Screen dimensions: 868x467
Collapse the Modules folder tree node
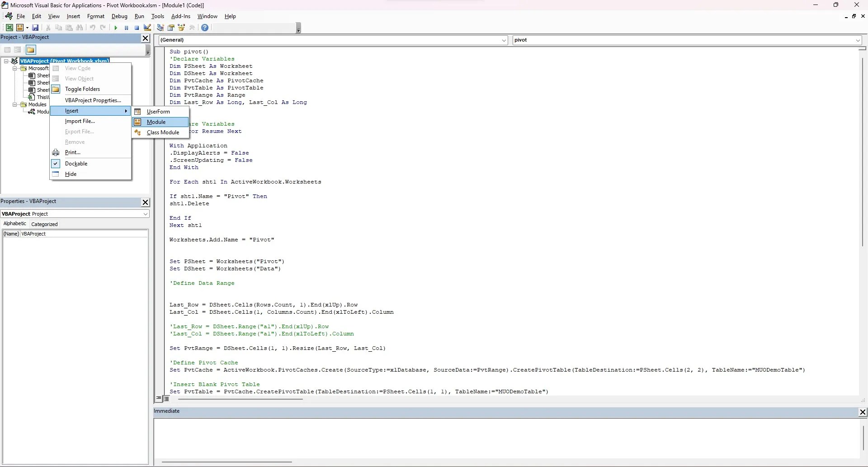point(15,104)
